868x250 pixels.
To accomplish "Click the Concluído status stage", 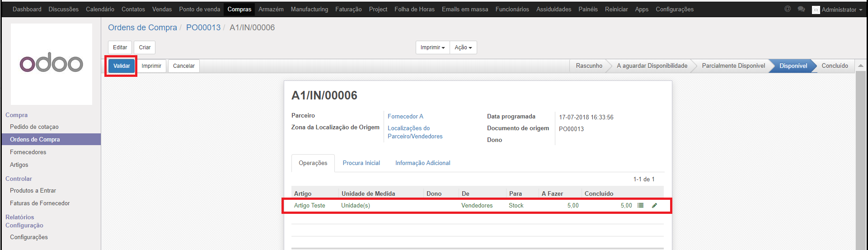I will [835, 66].
